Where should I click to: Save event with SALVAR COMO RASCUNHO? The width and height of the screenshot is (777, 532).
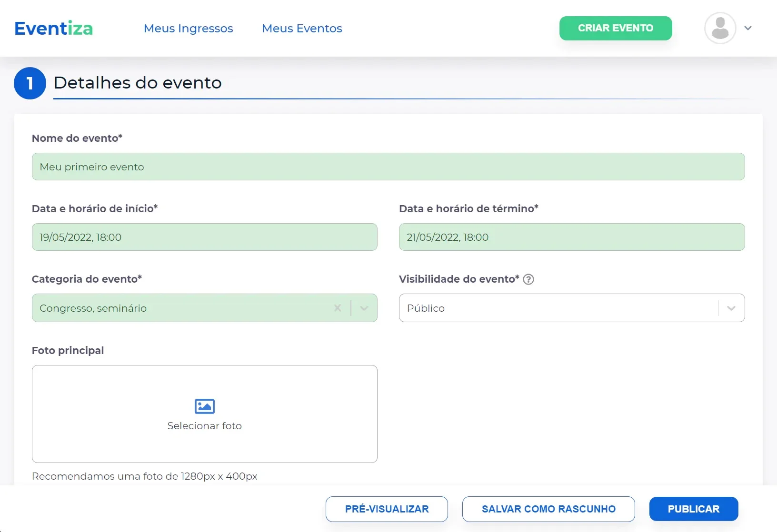548,509
